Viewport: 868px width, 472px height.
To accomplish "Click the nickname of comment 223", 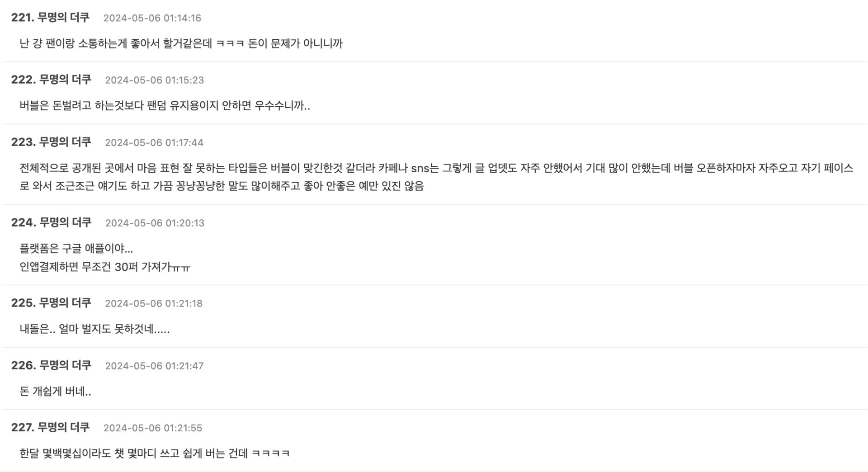I will (x=65, y=142).
